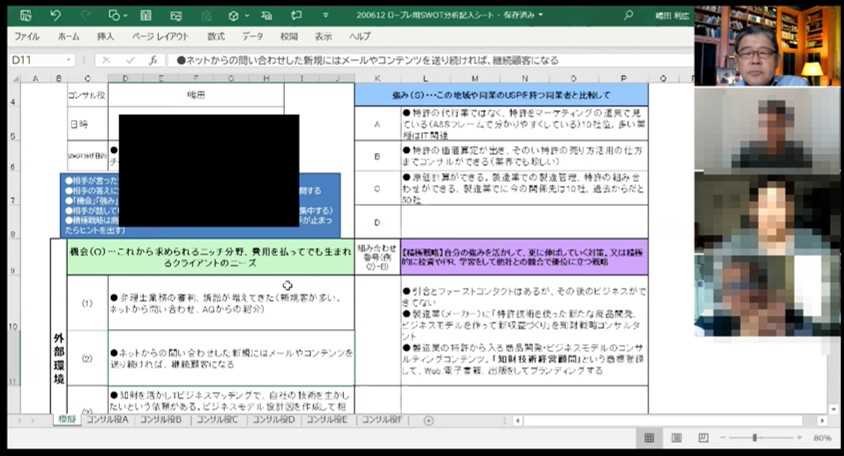
Task: Select the 組み合わせ番号 cell
Action: coord(377,257)
